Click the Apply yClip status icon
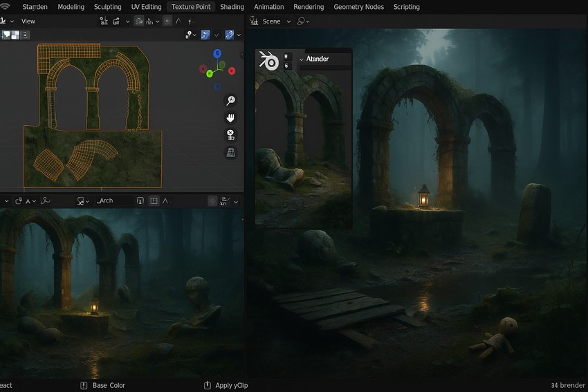The image size is (588, 392). coord(208,385)
